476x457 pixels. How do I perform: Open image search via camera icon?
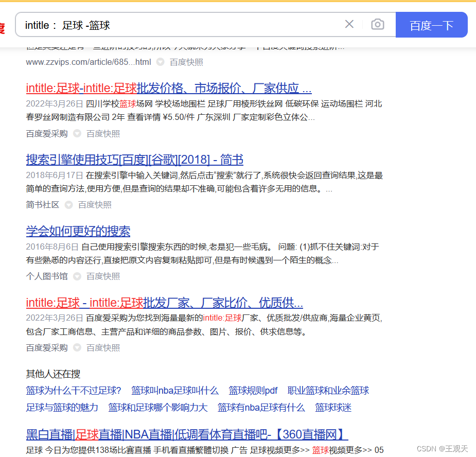coord(378,24)
